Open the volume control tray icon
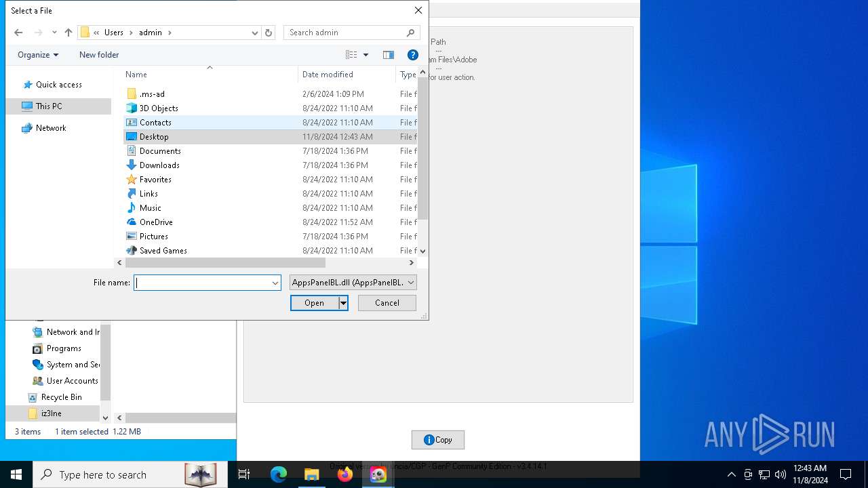The image size is (868, 488). coord(781,474)
